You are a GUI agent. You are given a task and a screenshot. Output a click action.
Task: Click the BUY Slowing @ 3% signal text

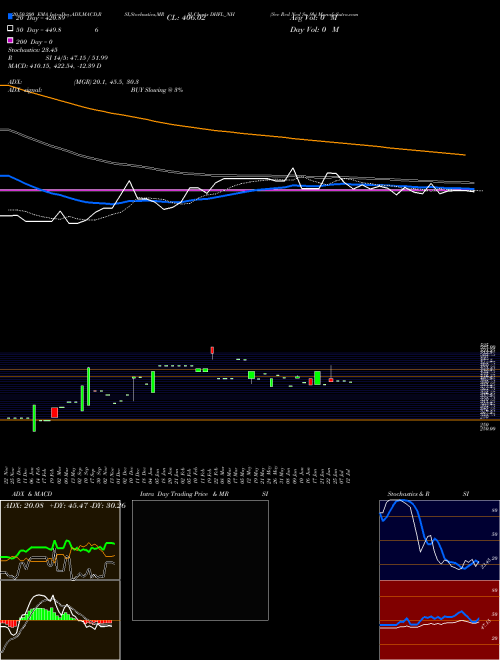[x=157, y=90]
